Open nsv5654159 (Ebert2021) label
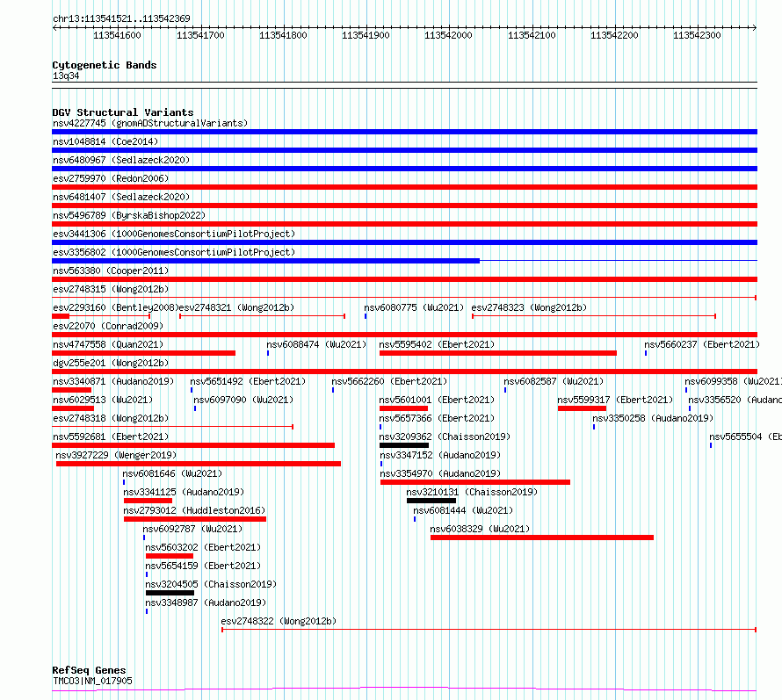 click(x=203, y=566)
